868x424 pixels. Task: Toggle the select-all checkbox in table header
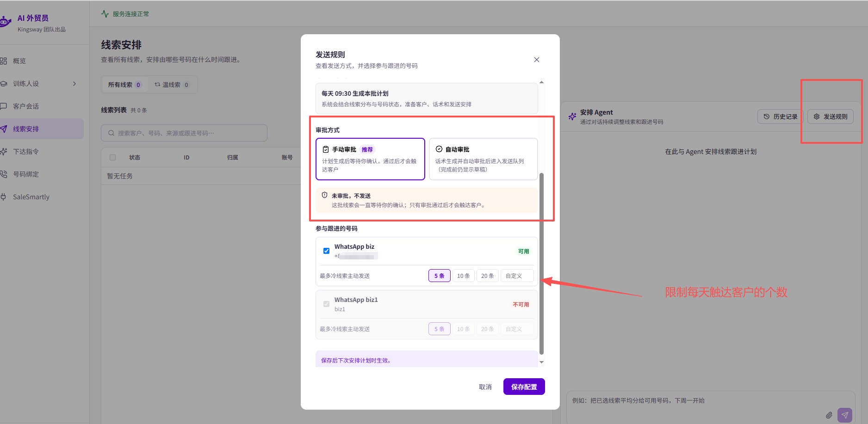point(112,158)
